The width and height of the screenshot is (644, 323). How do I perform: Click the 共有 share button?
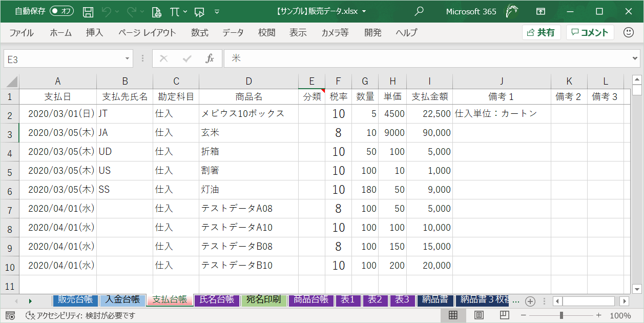point(542,32)
